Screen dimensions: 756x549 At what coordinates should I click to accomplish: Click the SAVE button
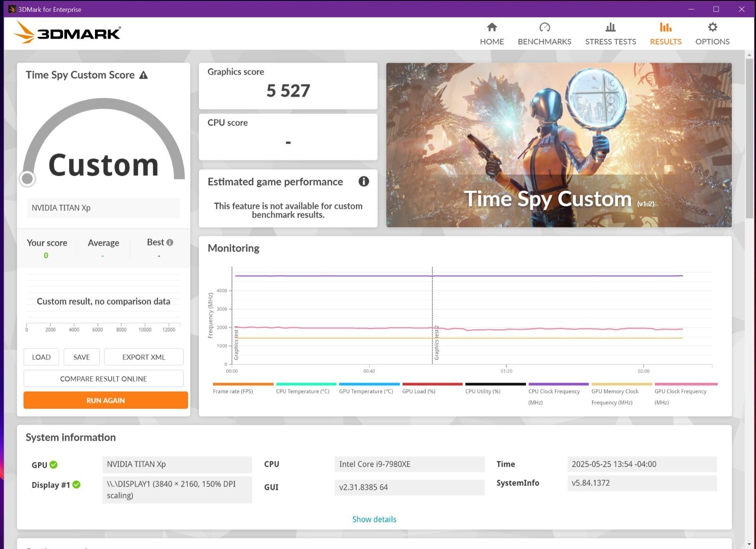[x=81, y=357]
